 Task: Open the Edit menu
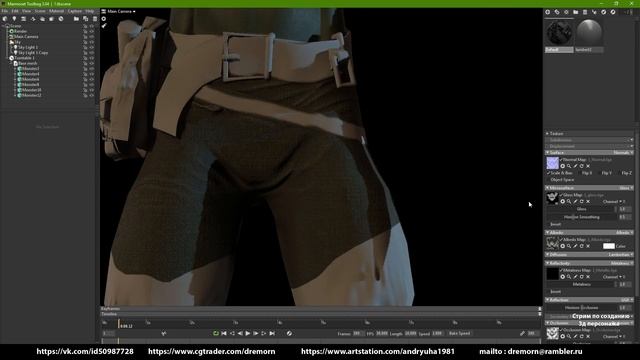pos(15,11)
